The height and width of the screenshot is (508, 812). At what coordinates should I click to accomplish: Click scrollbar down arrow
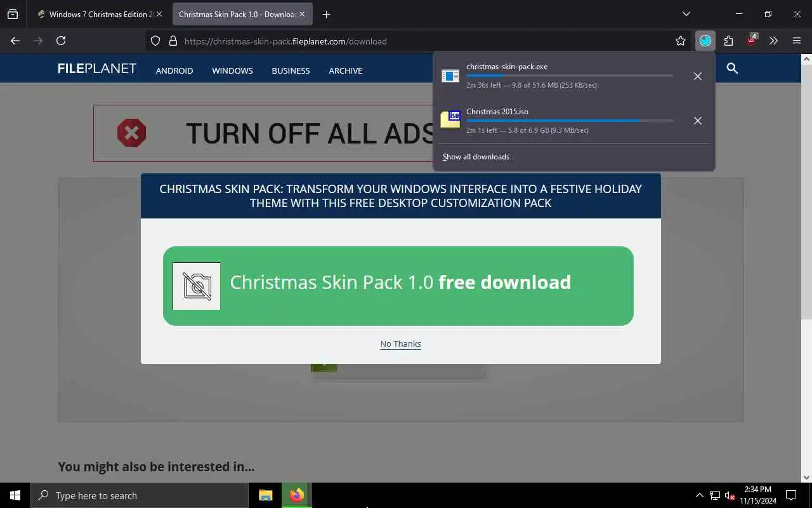(806, 478)
